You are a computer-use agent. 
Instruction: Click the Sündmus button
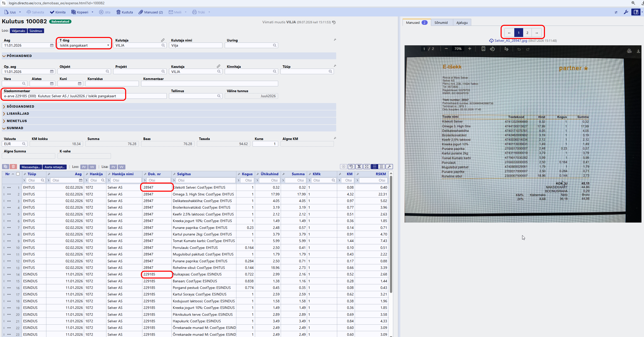(x=36, y=31)
